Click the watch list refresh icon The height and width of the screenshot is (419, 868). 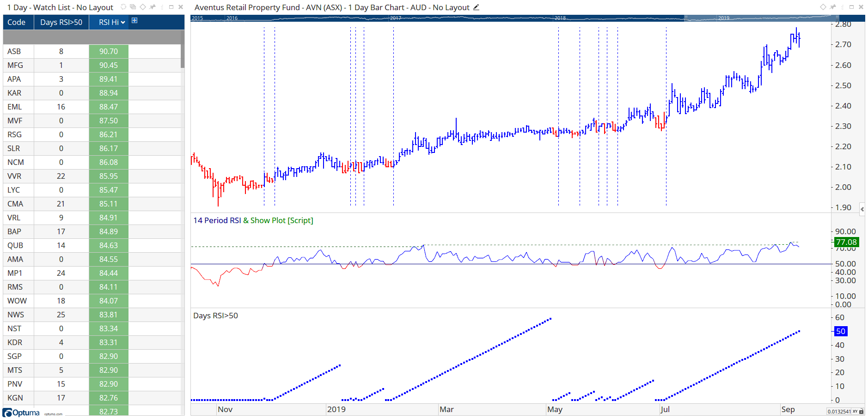[123, 7]
